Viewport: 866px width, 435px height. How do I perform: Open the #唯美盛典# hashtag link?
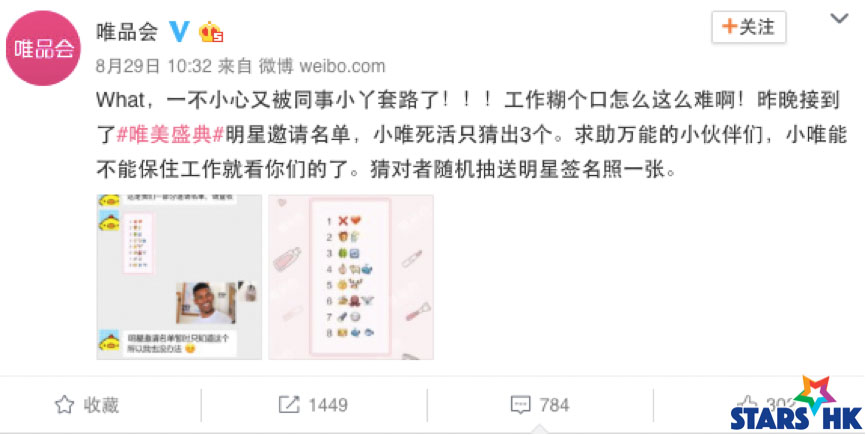[x=170, y=135]
